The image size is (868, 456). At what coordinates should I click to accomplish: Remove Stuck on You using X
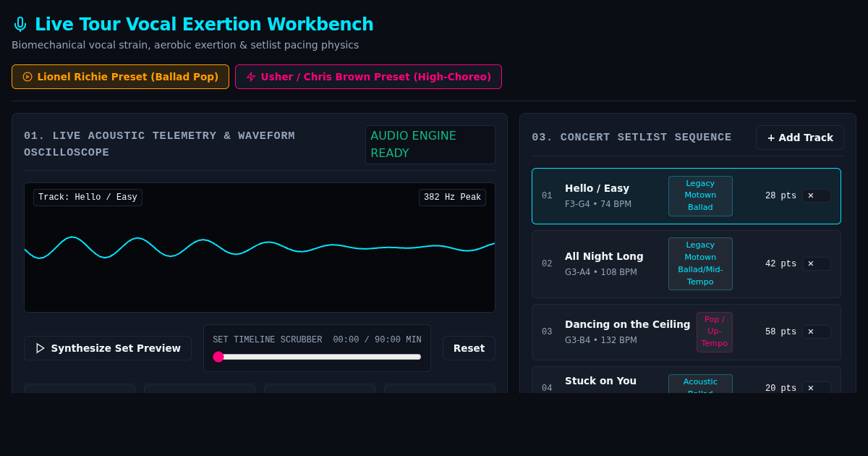(x=817, y=388)
